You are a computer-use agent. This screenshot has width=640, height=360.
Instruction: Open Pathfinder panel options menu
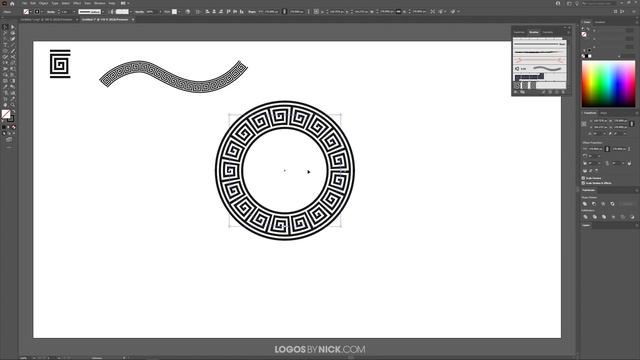(x=636, y=190)
